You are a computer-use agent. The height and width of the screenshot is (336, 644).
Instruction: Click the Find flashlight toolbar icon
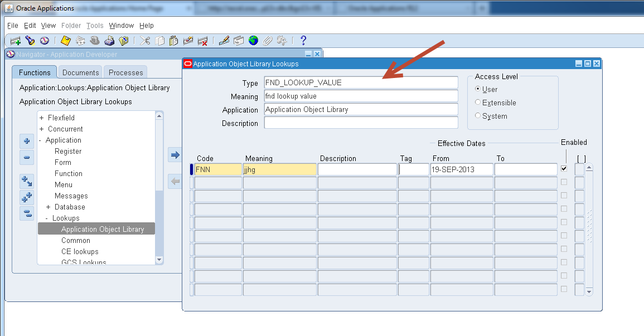pos(30,41)
